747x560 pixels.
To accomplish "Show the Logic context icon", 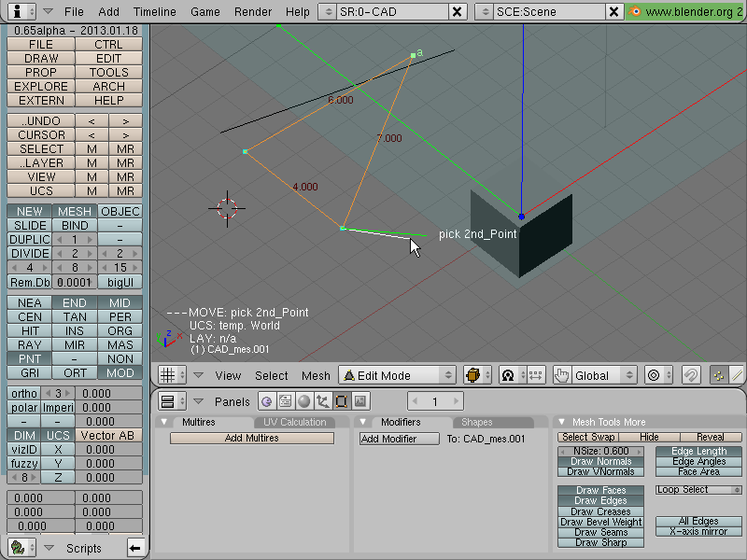I will 267,401.
